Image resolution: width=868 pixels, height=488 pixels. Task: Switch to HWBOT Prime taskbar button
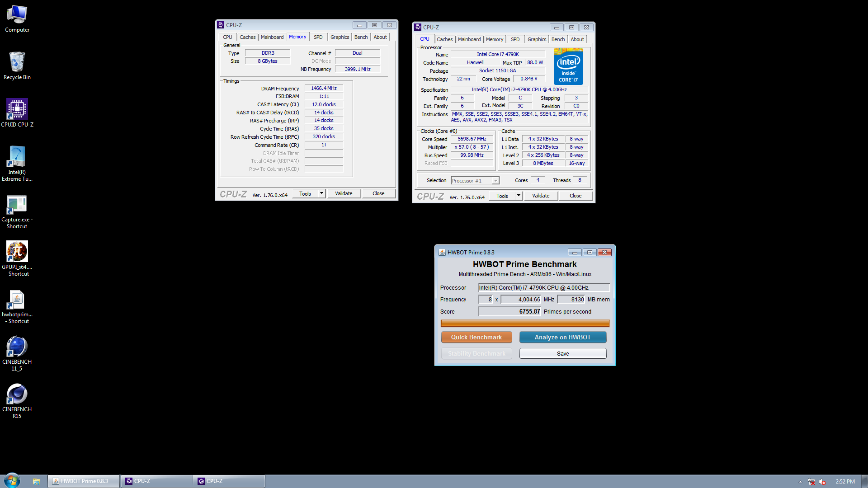click(x=84, y=481)
